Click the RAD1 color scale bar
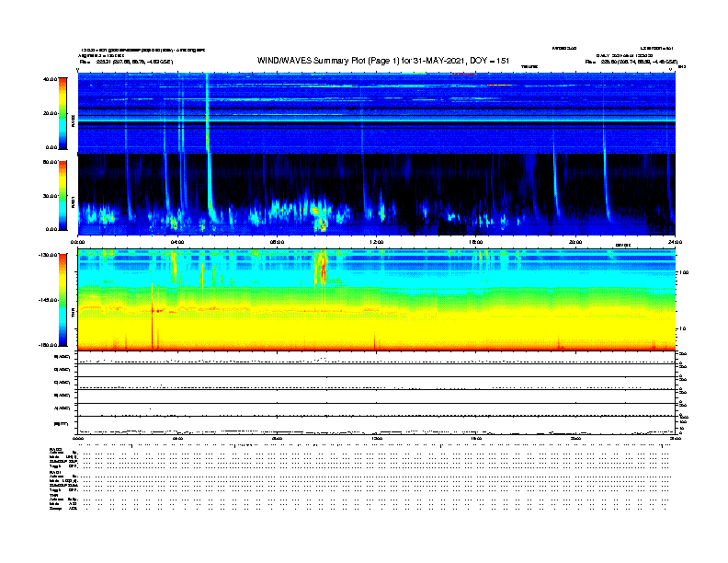Screen dimensions: 728x563 tap(63, 194)
